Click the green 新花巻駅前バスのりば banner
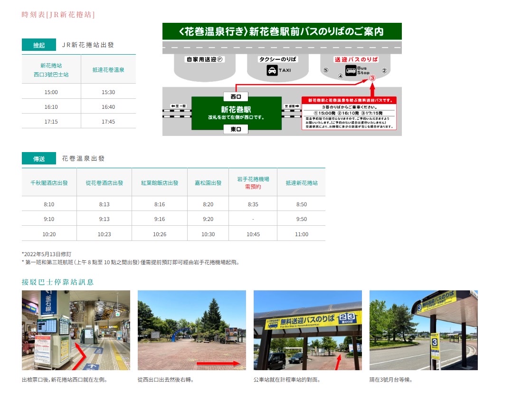 (282, 32)
